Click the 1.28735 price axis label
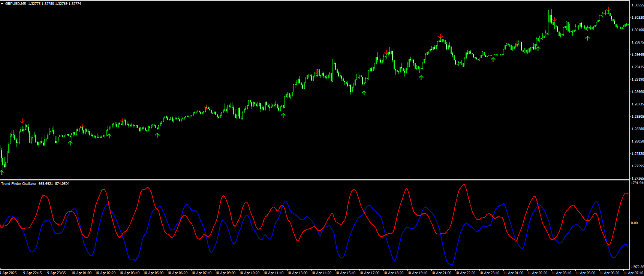The width and height of the screenshot is (644, 276). click(637, 104)
